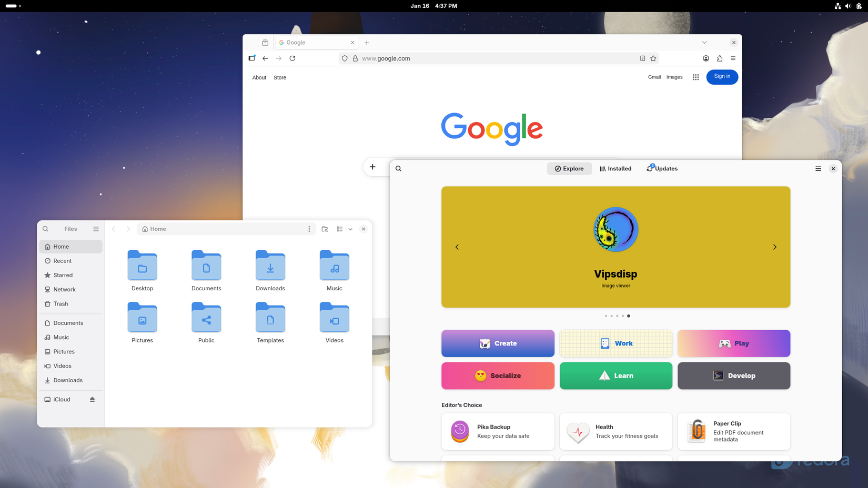Expand the browser tab list chevron
Viewport: 868px width, 488px height.
tap(704, 43)
